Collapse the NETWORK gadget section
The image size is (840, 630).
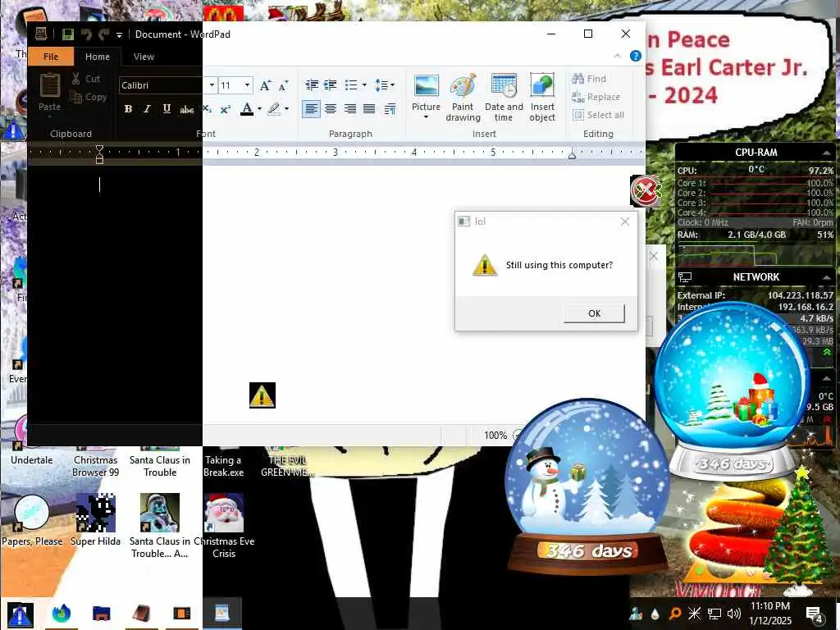pos(827,277)
